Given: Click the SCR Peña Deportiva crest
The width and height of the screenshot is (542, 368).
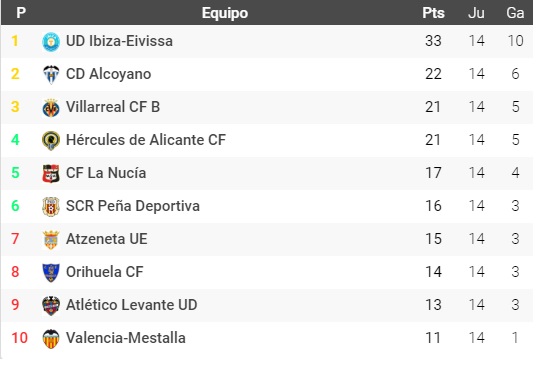Looking at the screenshot, I should point(51,206).
